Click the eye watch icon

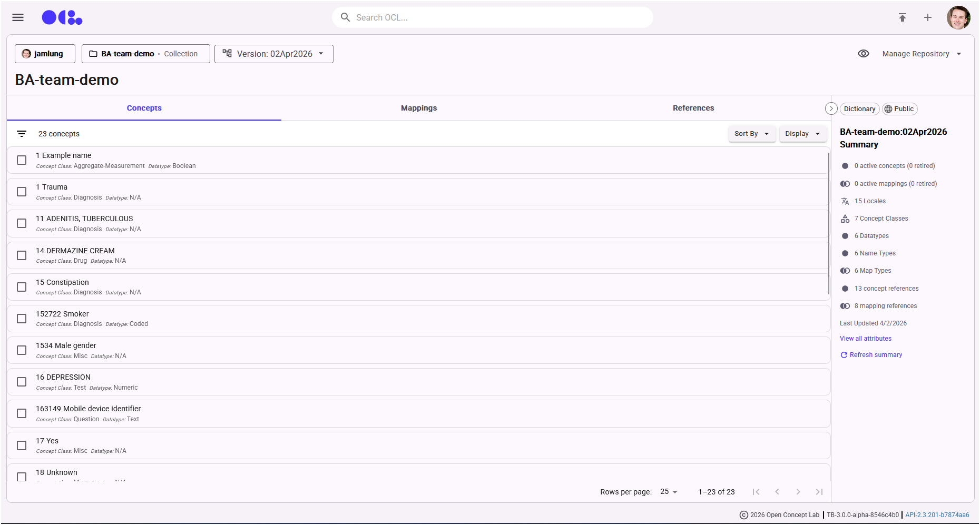tap(863, 54)
